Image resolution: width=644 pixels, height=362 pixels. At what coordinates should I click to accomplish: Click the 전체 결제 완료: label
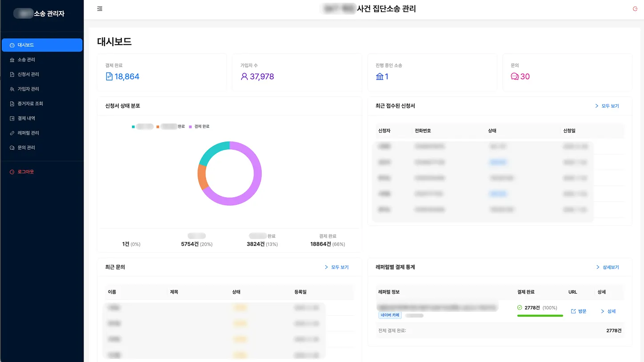[392, 330]
